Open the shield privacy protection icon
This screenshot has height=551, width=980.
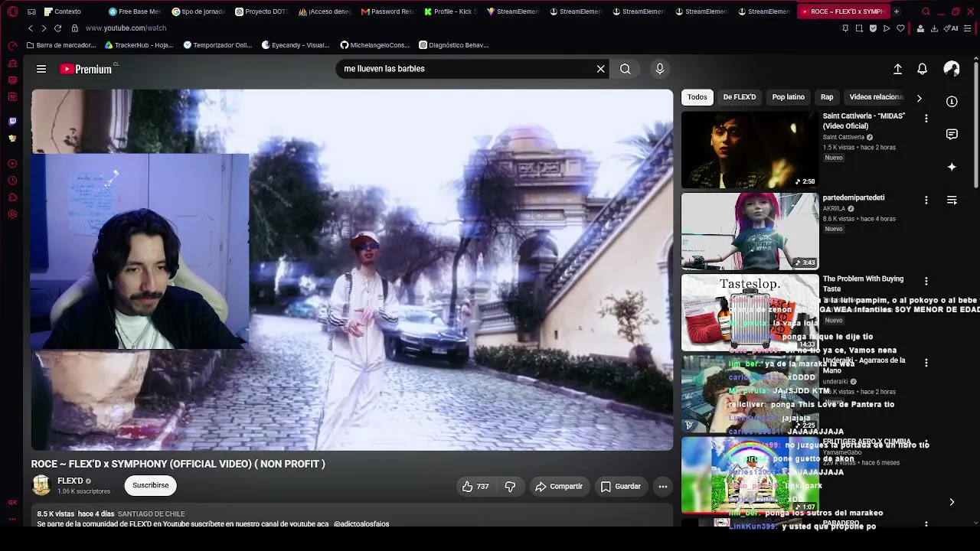[873, 28]
